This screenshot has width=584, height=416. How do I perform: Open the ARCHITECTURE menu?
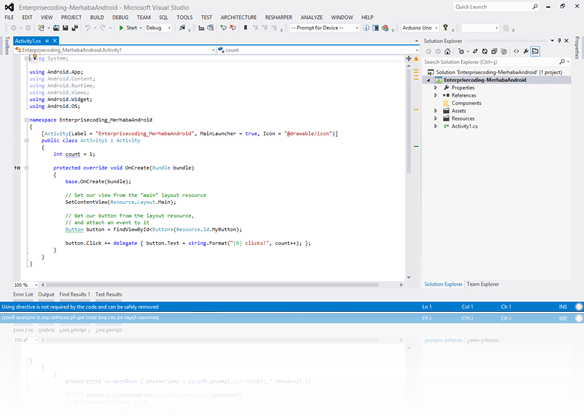238,17
